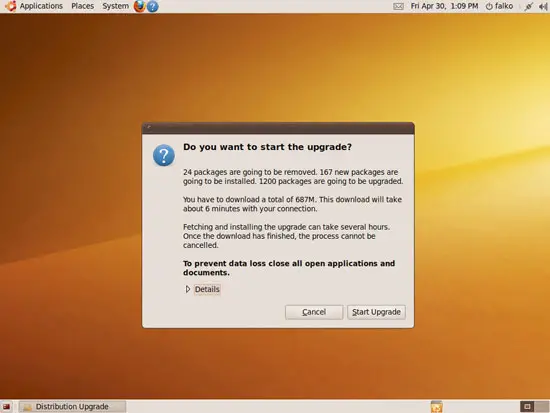
Task: Open the falko user session menu
Action: pos(499,6)
